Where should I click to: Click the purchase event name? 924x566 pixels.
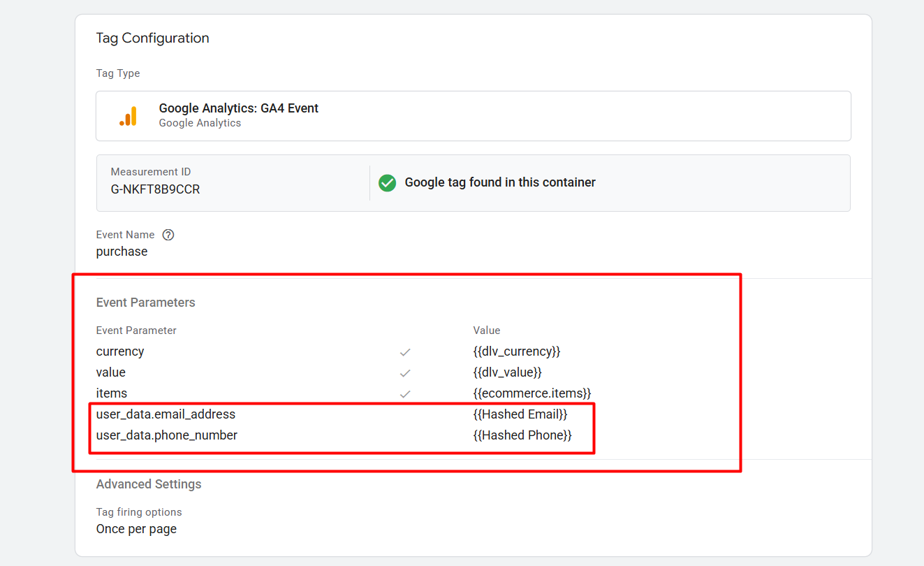pyautogui.click(x=122, y=252)
